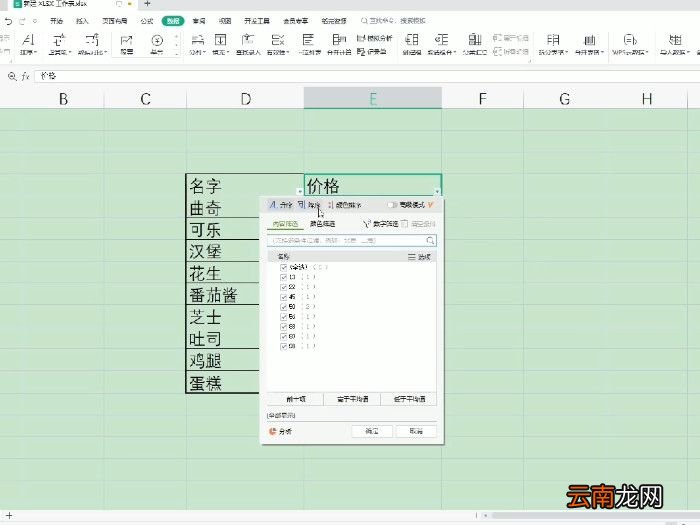Click the 前十项 top ten button
This screenshot has height=525, width=700.
(295, 399)
